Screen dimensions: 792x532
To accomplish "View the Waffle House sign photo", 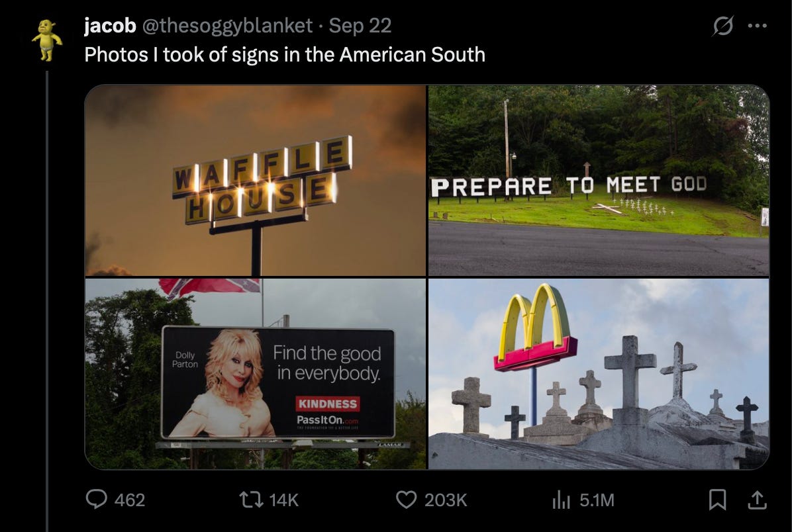I will tap(256, 180).
